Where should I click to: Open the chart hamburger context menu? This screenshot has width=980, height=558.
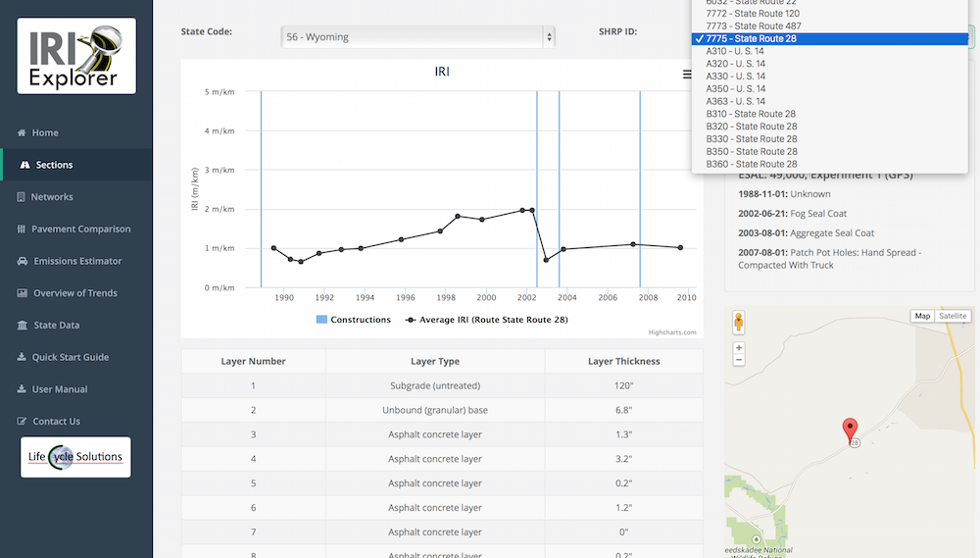(x=688, y=75)
